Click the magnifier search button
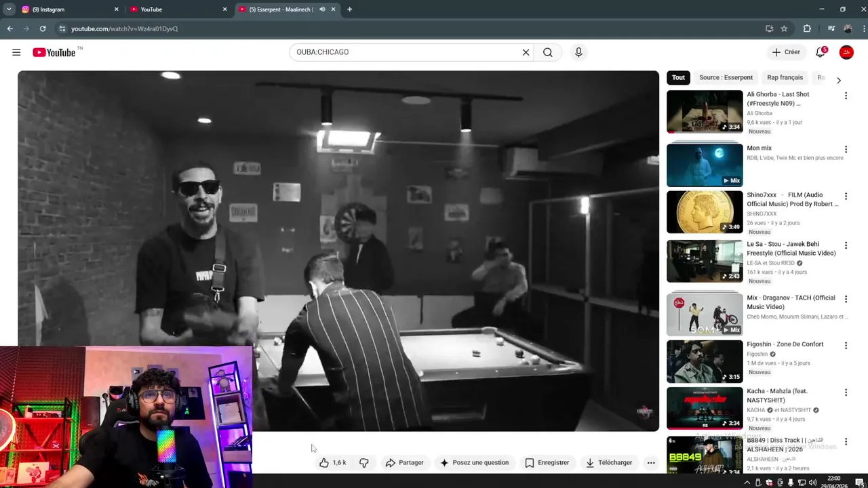 coord(548,52)
